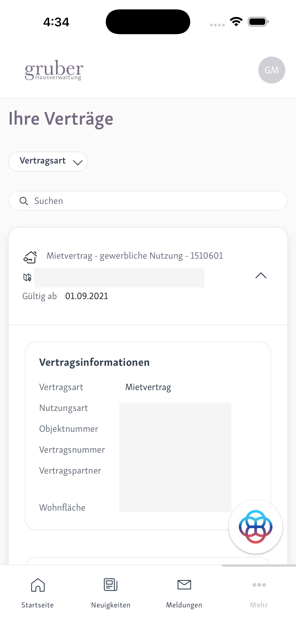Click the Wohnfläche label

[62, 507]
